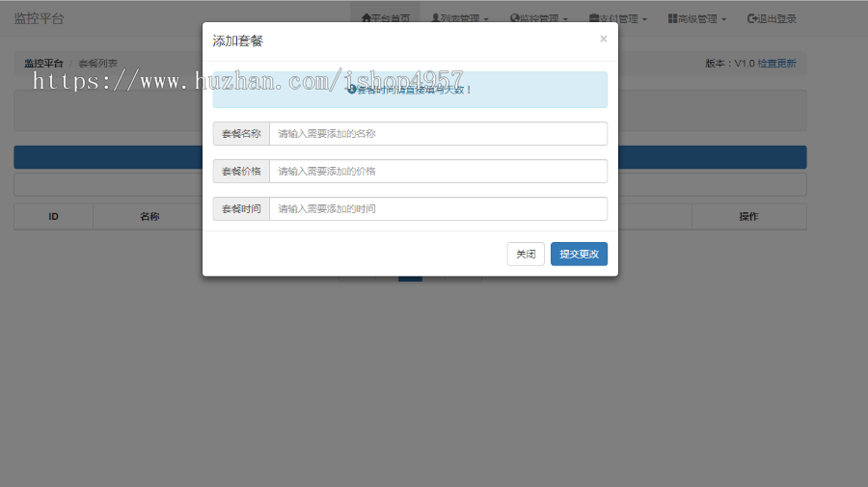Click the 检查更新 link
This screenshot has width=868, height=487.
[x=776, y=63]
